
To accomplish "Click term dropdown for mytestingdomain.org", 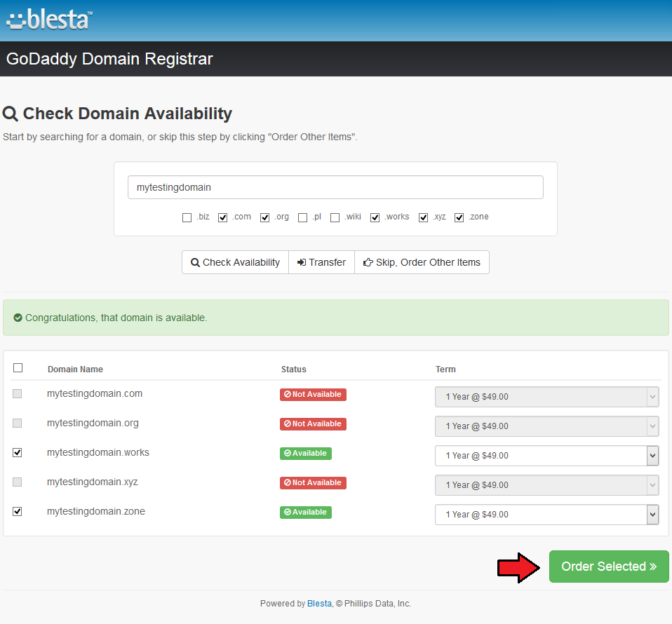I will point(547,426).
